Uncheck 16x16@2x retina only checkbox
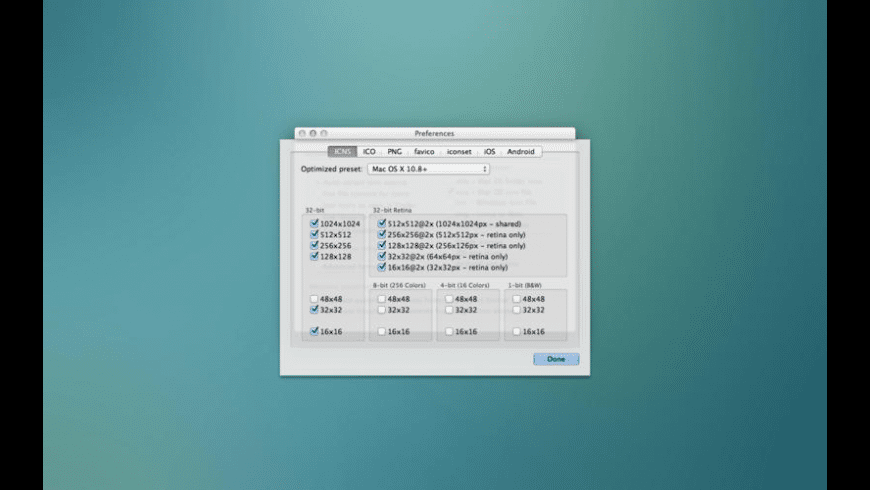The width and height of the screenshot is (870, 490). click(x=382, y=267)
